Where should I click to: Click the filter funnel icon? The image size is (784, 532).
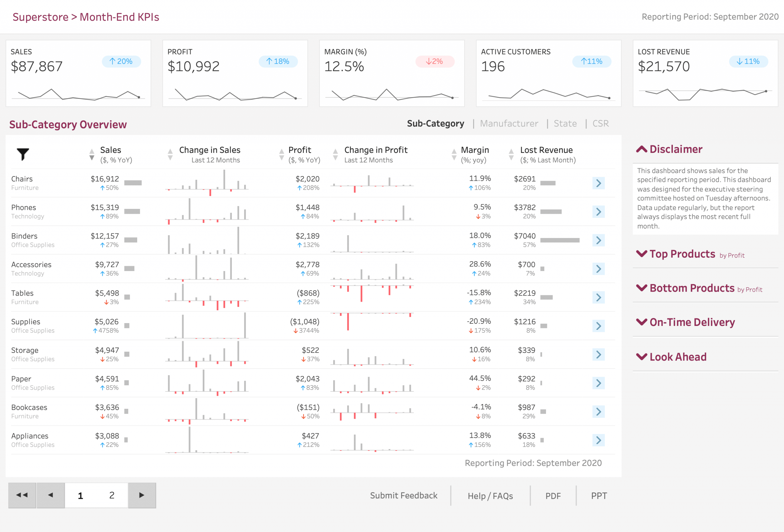[x=23, y=154]
